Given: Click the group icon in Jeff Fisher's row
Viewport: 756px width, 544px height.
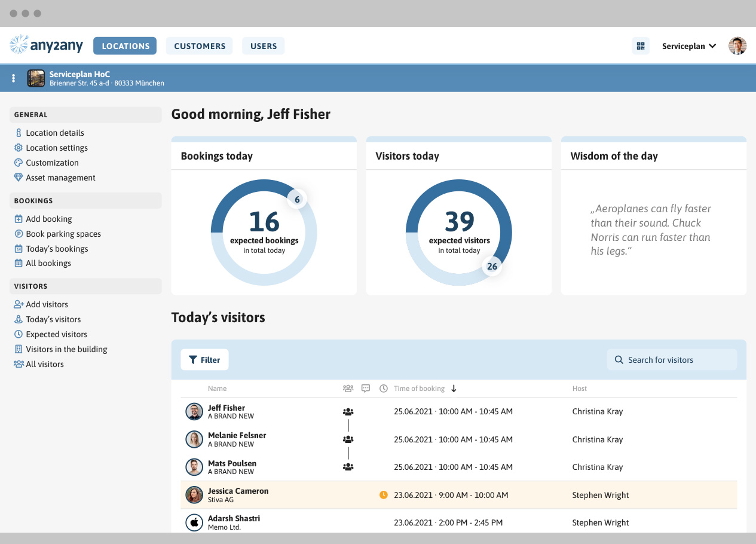Looking at the screenshot, I should (348, 412).
